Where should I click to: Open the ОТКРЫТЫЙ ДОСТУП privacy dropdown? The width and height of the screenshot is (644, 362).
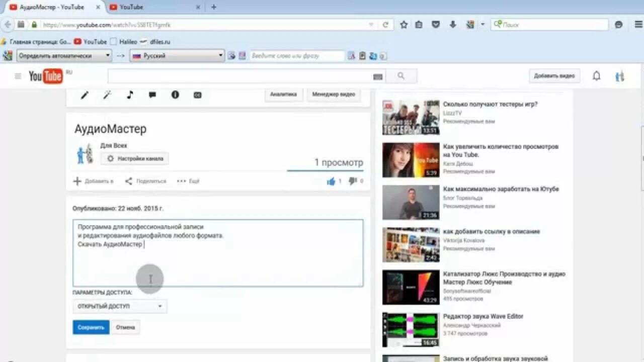coord(120,306)
